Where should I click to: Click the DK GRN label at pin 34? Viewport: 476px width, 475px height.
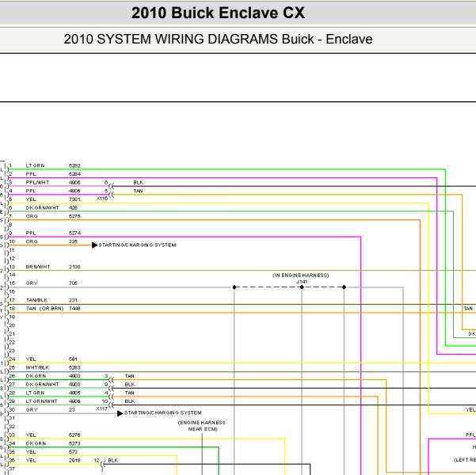click(36, 444)
